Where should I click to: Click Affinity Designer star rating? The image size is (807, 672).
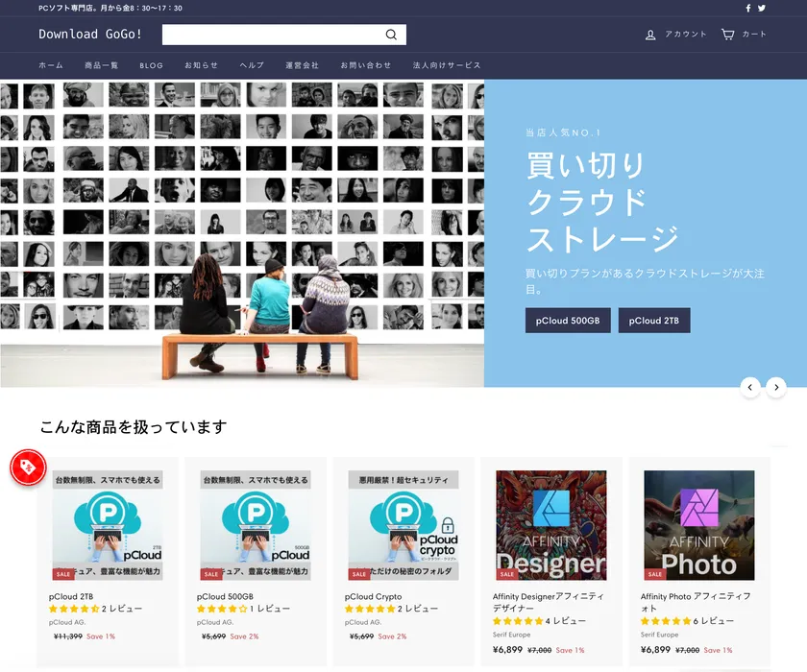[x=518, y=621]
